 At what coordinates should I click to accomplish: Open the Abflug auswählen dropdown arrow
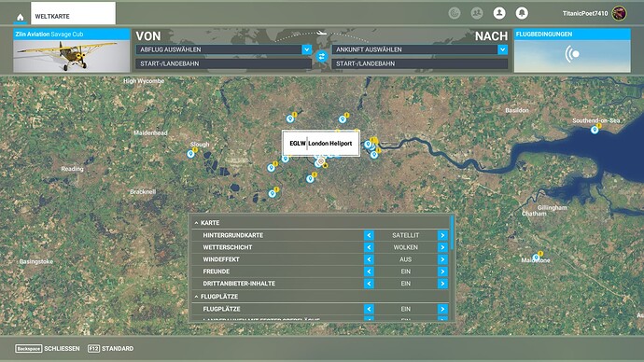(x=306, y=49)
